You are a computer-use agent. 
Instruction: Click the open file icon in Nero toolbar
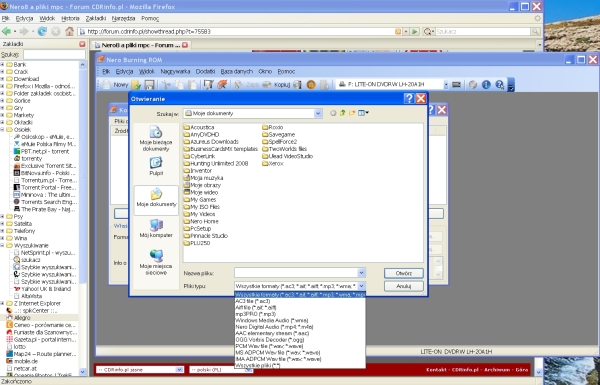(136, 85)
